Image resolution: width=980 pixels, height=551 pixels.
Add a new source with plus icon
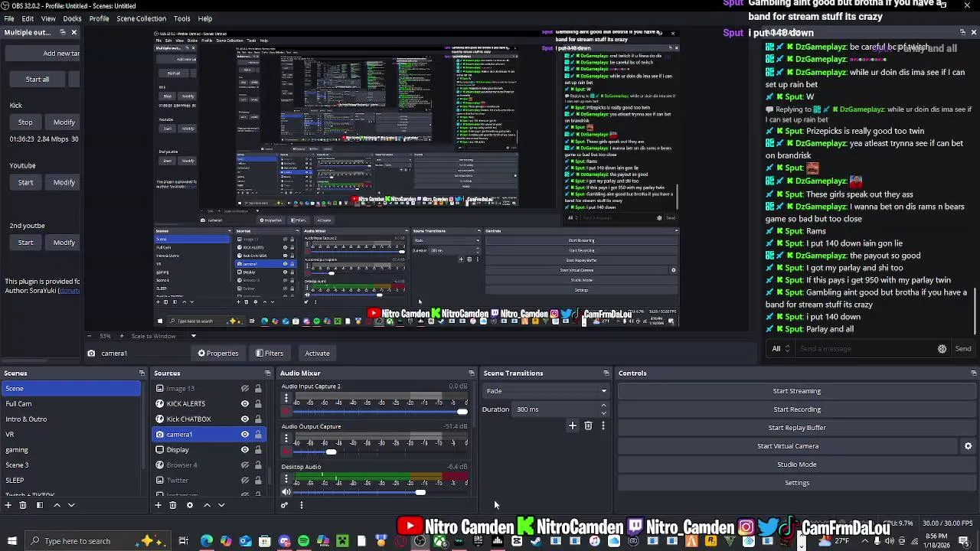[158, 505]
